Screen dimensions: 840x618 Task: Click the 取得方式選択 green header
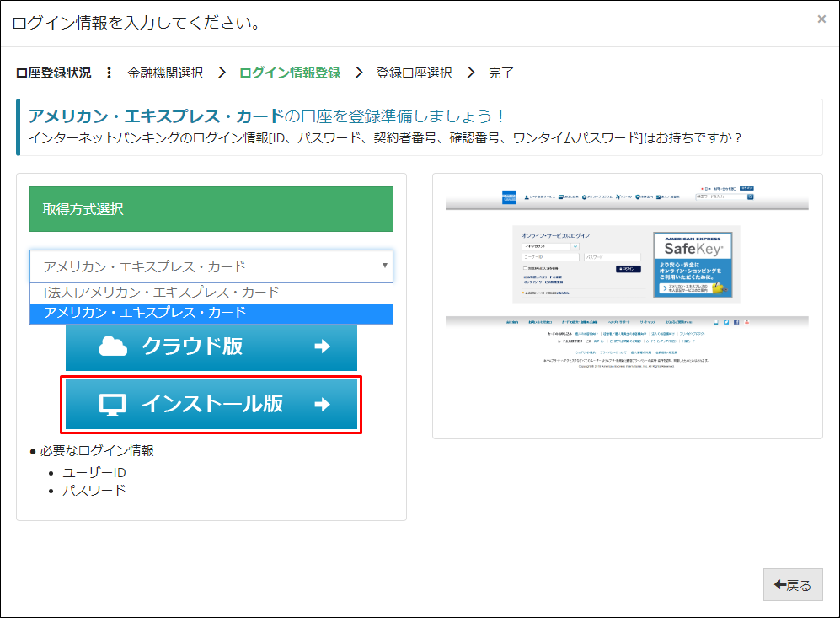pyautogui.click(x=211, y=209)
